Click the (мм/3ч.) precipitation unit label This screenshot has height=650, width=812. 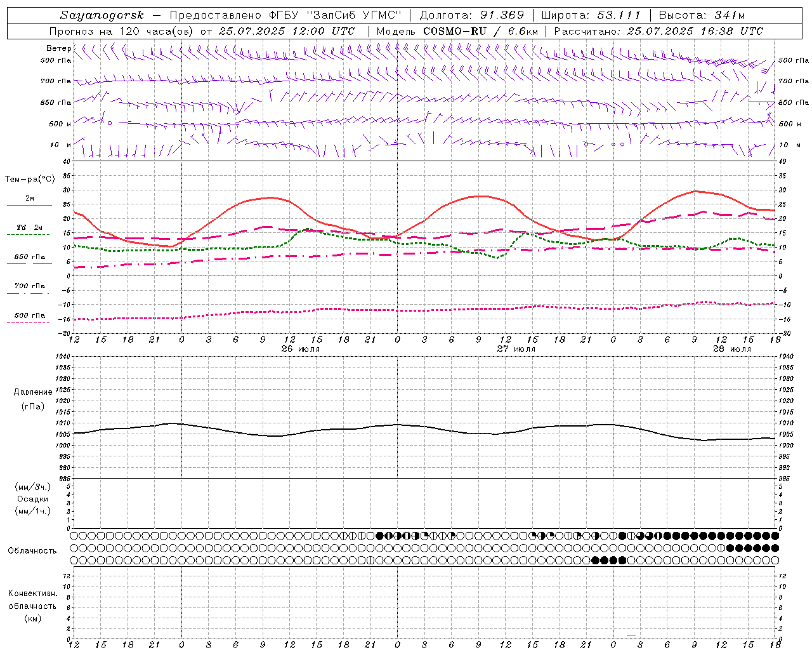33,487
